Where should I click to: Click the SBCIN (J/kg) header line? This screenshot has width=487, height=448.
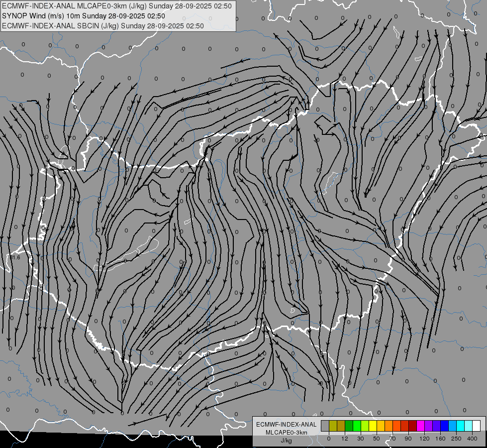point(103,26)
